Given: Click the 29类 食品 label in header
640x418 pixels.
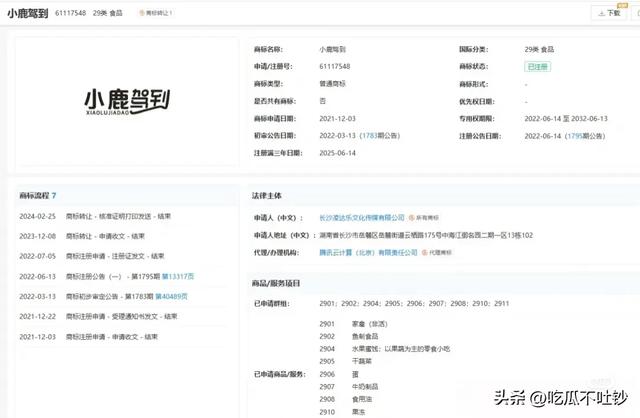Looking at the screenshot, I should tap(108, 13).
